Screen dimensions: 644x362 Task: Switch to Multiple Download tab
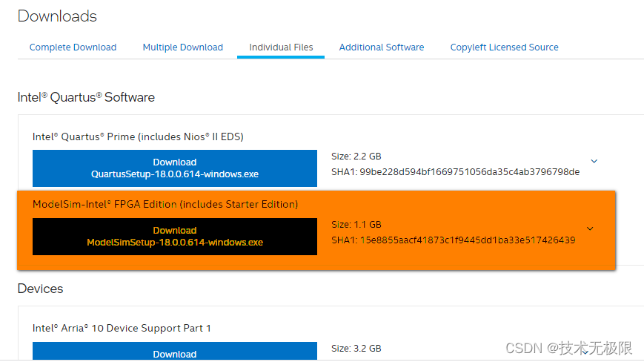(x=183, y=47)
